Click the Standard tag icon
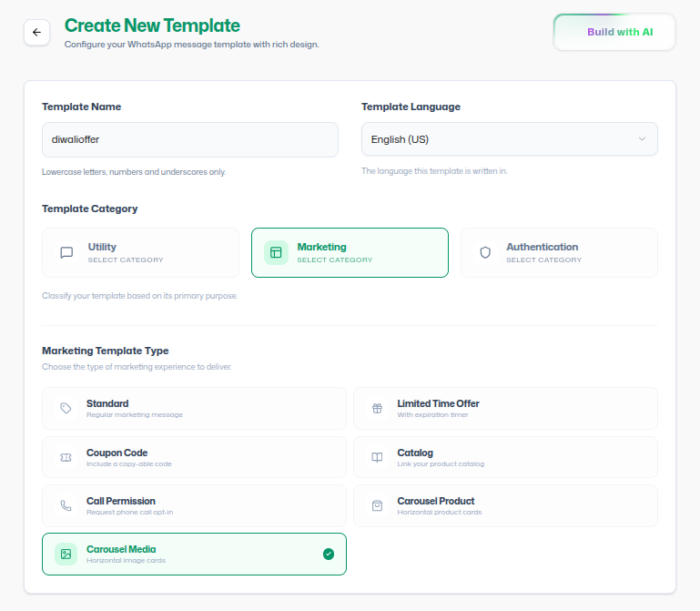This screenshot has width=700, height=611. click(x=66, y=408)
